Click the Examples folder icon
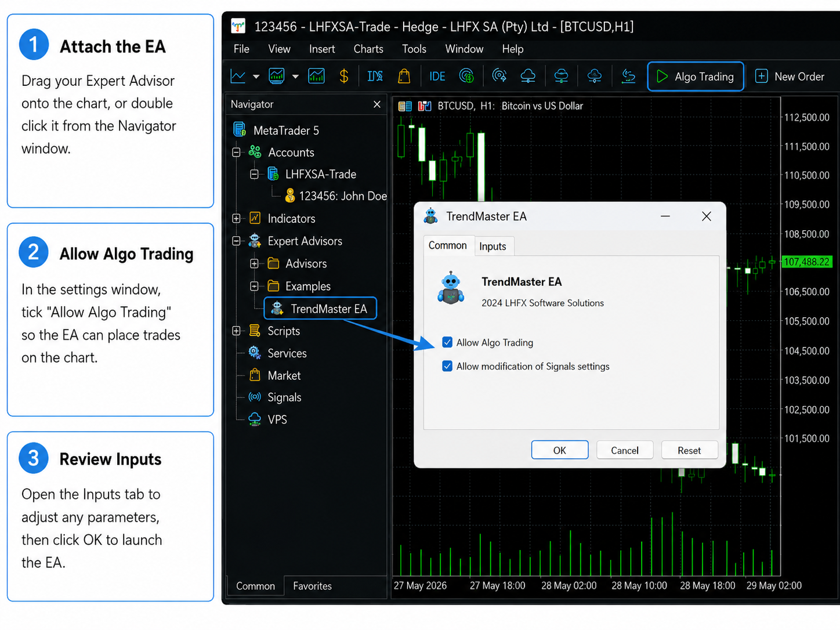840x630 pixels. pyautogui.click(x=273, y=286)
